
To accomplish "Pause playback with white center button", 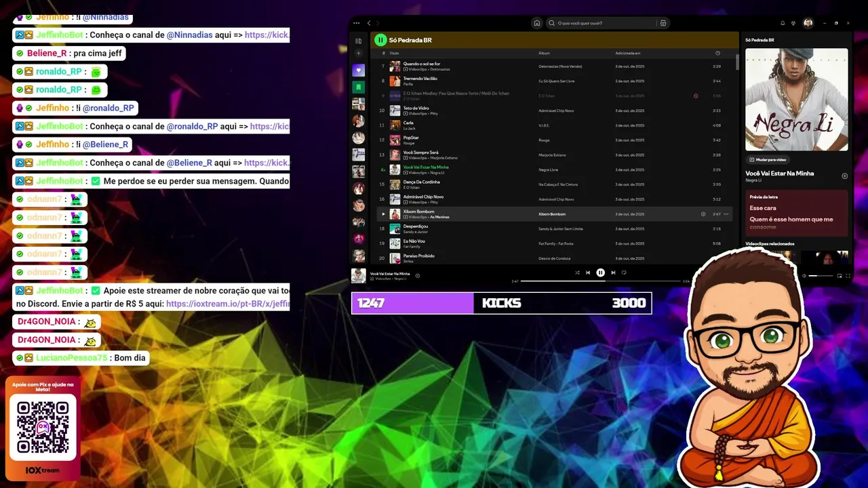I will coord(600,272).
